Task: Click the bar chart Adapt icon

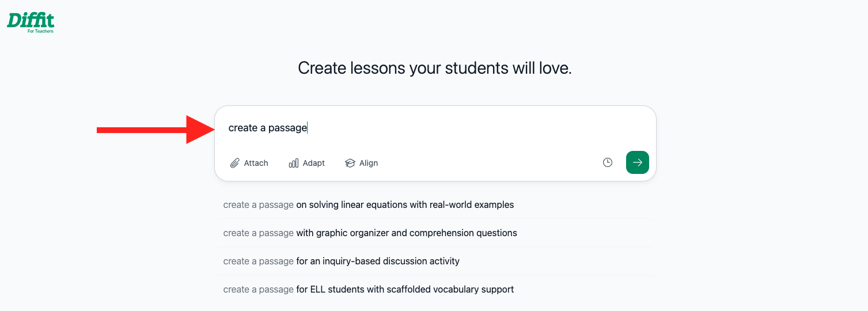Action: pyautogui.click(x=294, y=163)
